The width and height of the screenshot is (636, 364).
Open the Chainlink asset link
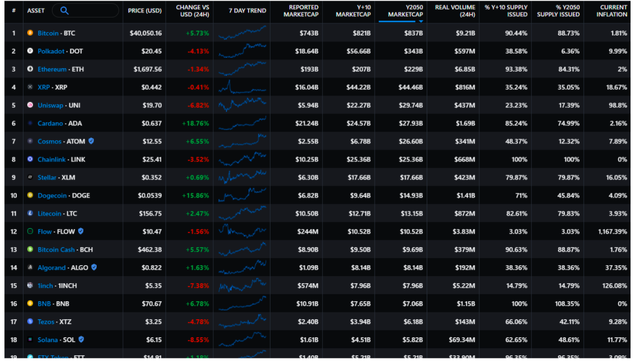pyautogui.click(x=52, y=159)
